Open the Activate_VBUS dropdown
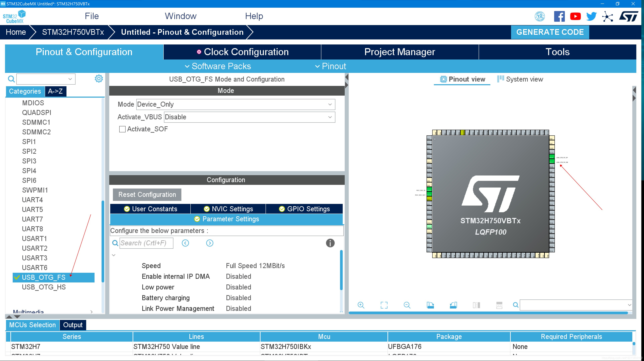This screenshot has height=361, width=644. click(x=250, y=117)
